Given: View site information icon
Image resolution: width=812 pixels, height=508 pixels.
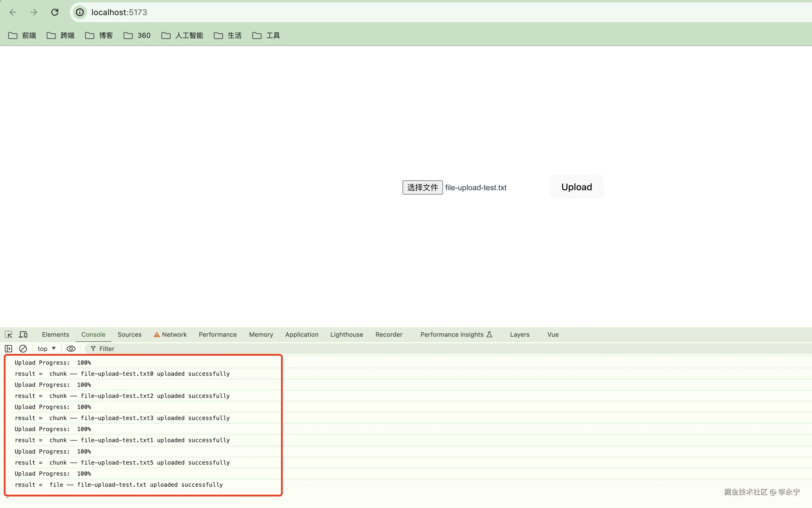Looking at the screenshot, I should pyautogui.click(x=80, y=13).
